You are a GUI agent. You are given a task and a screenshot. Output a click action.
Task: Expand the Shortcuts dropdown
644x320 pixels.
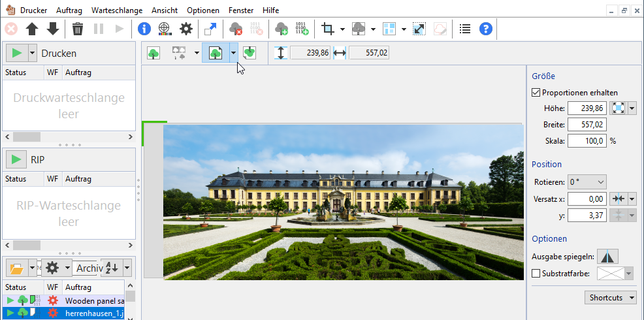point(611,298)
